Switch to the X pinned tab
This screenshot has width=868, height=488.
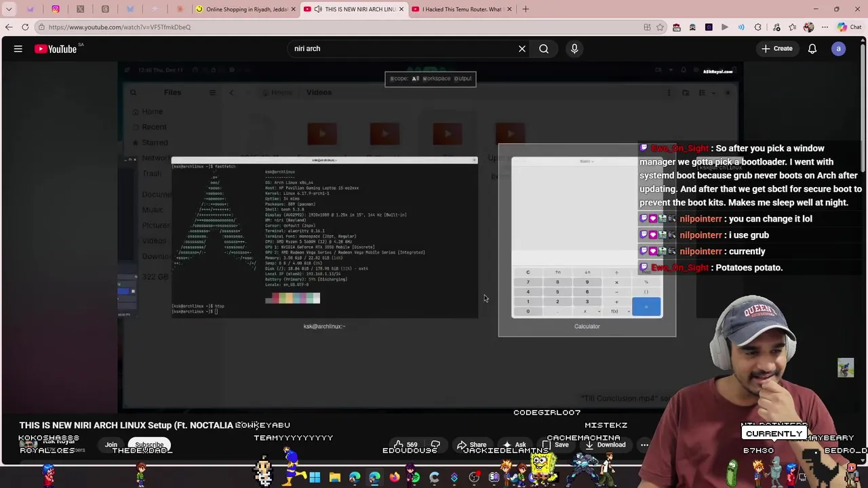pos(80,9)
